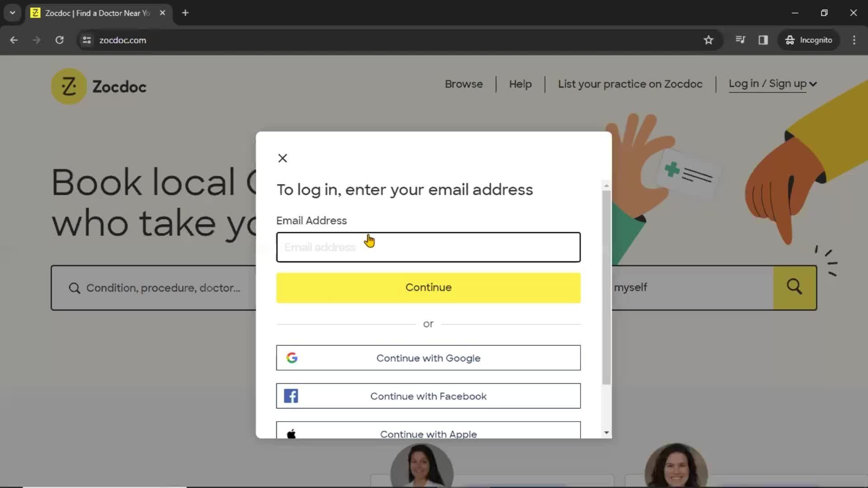Screen dimensions: 868x488
Task: Click the 'Browse' menu item
Action: [x=464, y=84]
